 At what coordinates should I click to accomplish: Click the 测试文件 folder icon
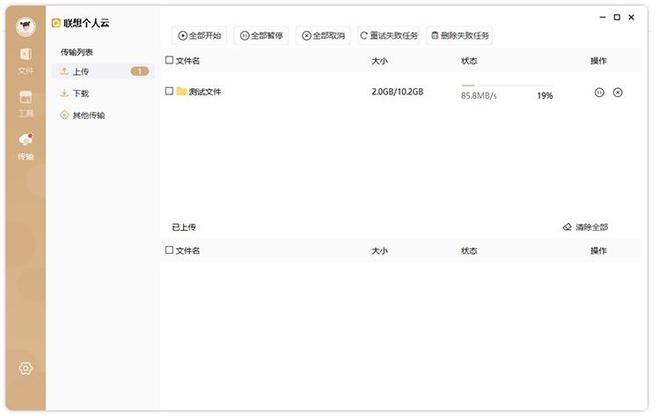181,92
